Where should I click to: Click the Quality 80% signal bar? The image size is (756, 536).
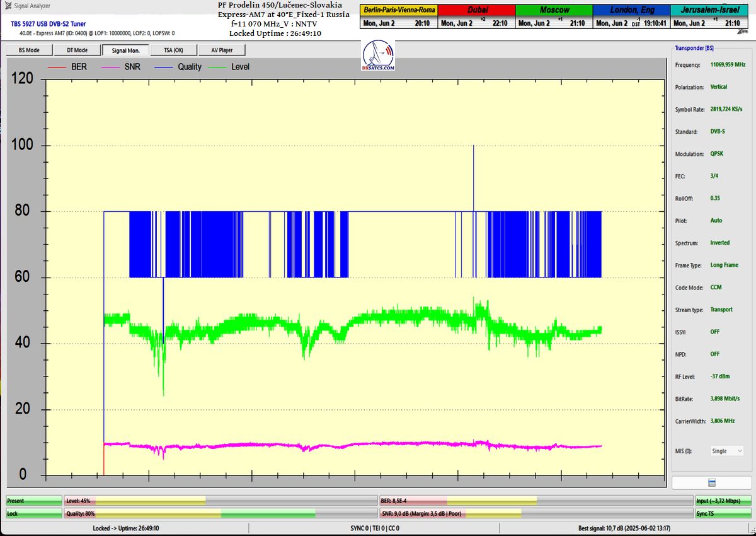pos(220,514)
